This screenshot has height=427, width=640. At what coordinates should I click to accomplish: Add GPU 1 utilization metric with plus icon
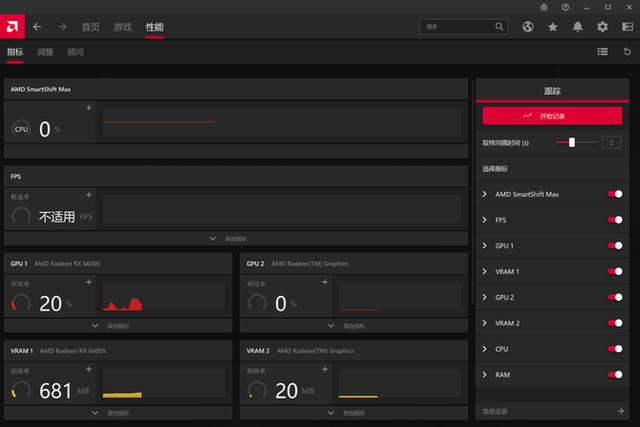tap(88, 283)
